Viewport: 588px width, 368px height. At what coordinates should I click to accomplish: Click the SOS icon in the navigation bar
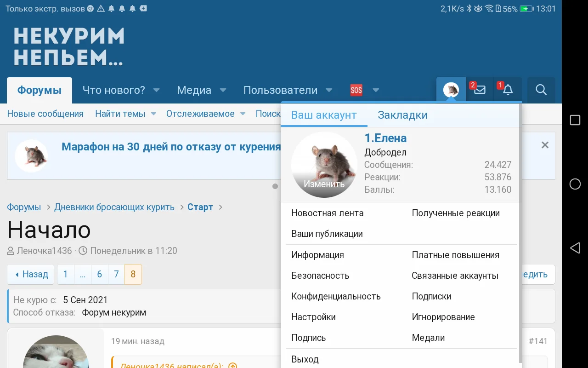[356, 90]
